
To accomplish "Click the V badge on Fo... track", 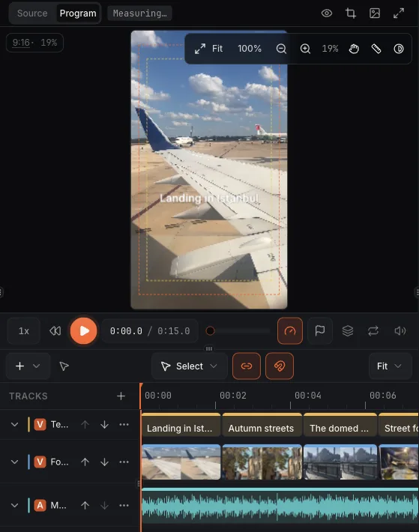I will tap(40, 462).
